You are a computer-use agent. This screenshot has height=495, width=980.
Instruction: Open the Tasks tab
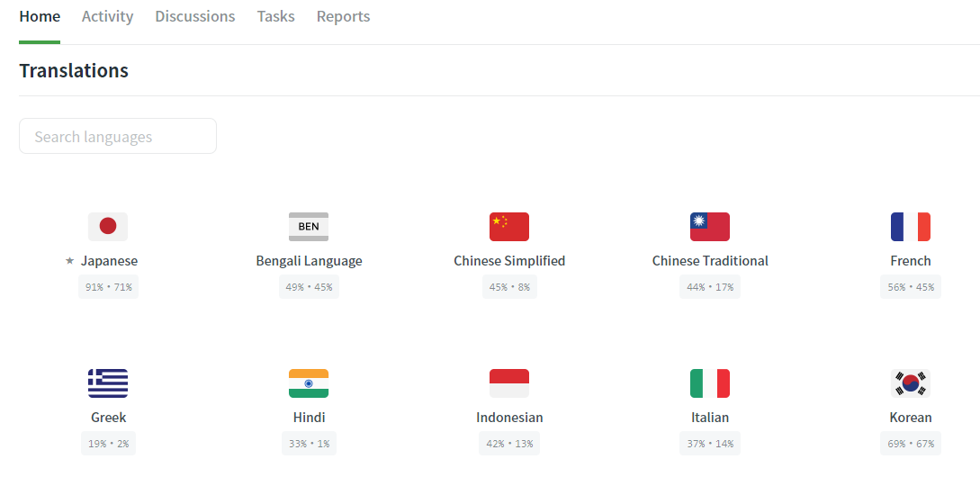click(x=275, y=16)
